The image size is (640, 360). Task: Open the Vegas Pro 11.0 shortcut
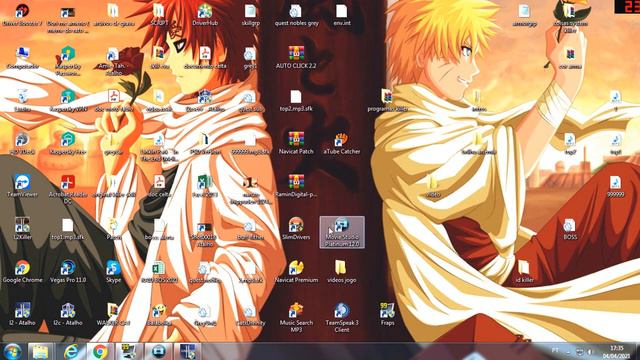click(x=68, y=271)
